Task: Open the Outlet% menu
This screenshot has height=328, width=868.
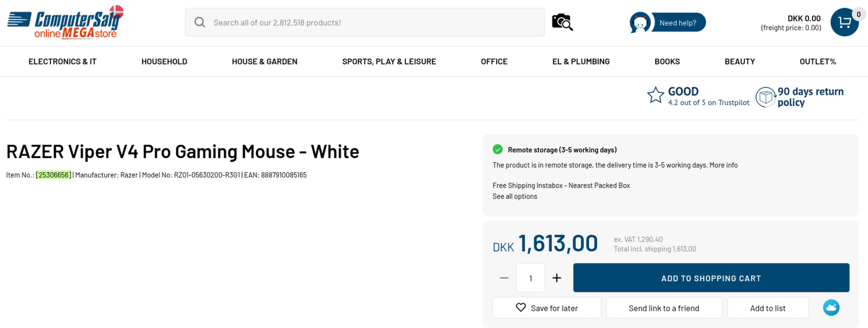Action: 817,62
